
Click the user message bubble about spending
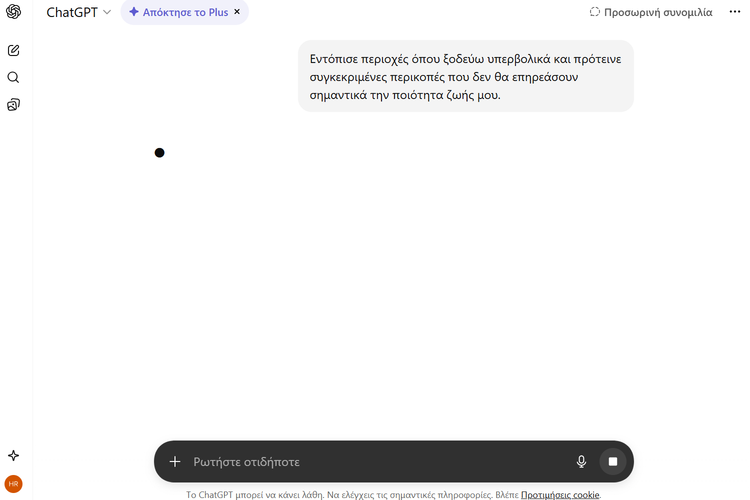(465, 77)
